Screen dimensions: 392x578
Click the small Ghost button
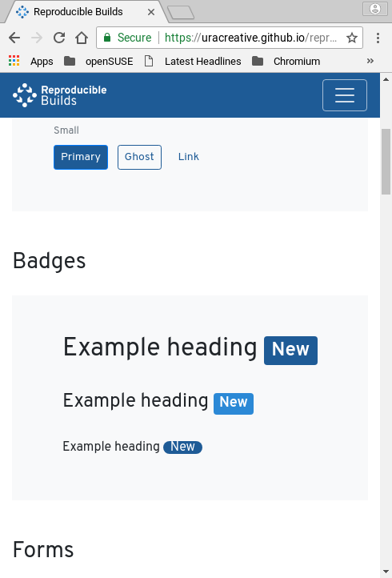point(139,157)
